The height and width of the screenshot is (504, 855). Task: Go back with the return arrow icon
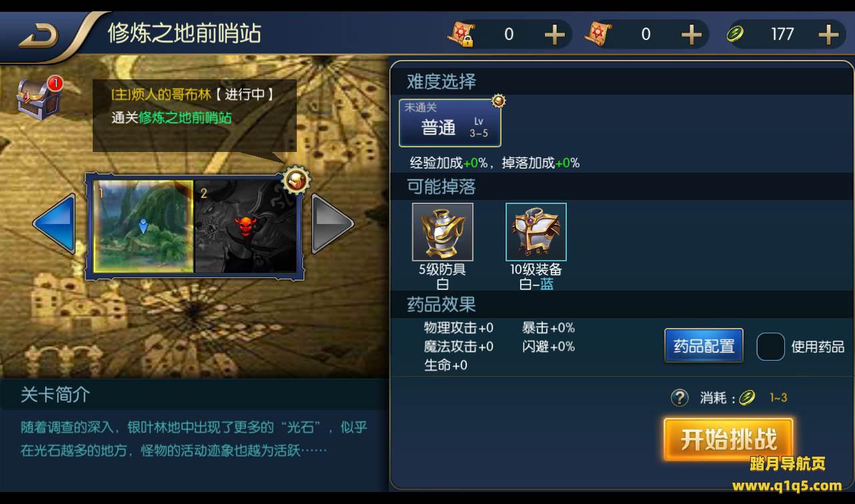tap(38, 34)
